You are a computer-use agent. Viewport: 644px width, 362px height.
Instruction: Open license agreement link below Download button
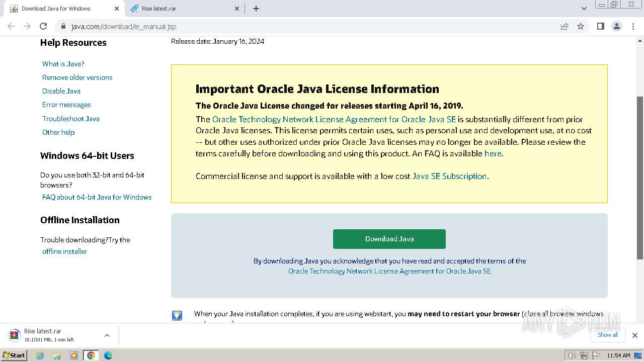coord(389,271)
